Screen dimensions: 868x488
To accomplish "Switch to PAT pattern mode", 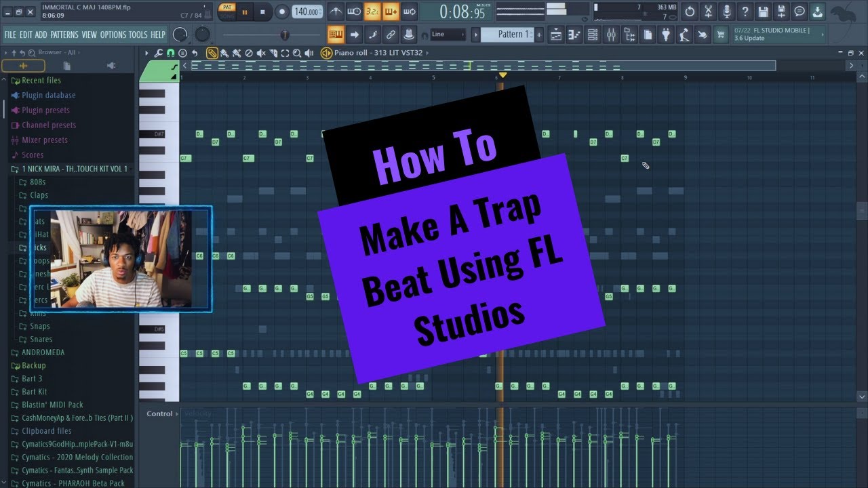I will [x=227, y=7].
